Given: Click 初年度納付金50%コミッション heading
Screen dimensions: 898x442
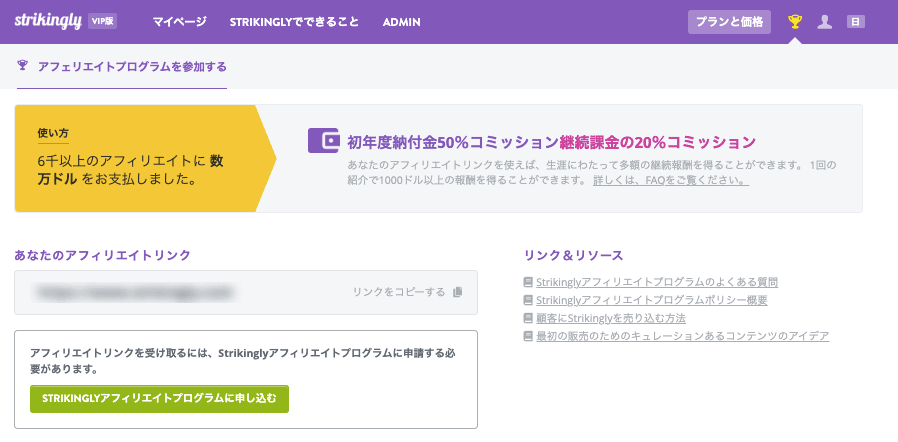Looking at the screenshot, I should [x=452, y=141].
